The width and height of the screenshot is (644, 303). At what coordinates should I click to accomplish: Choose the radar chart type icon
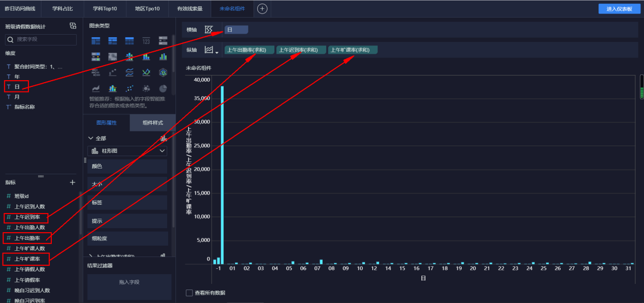pos(163,72)
